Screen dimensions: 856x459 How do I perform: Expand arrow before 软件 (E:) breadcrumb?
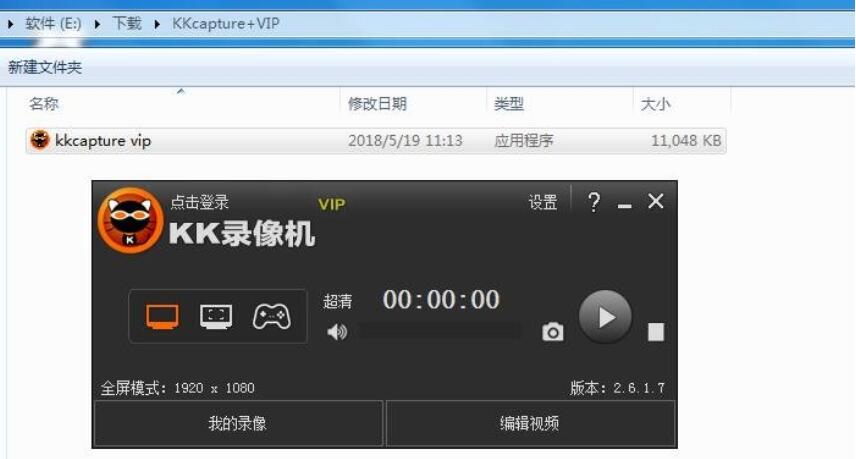10,24
